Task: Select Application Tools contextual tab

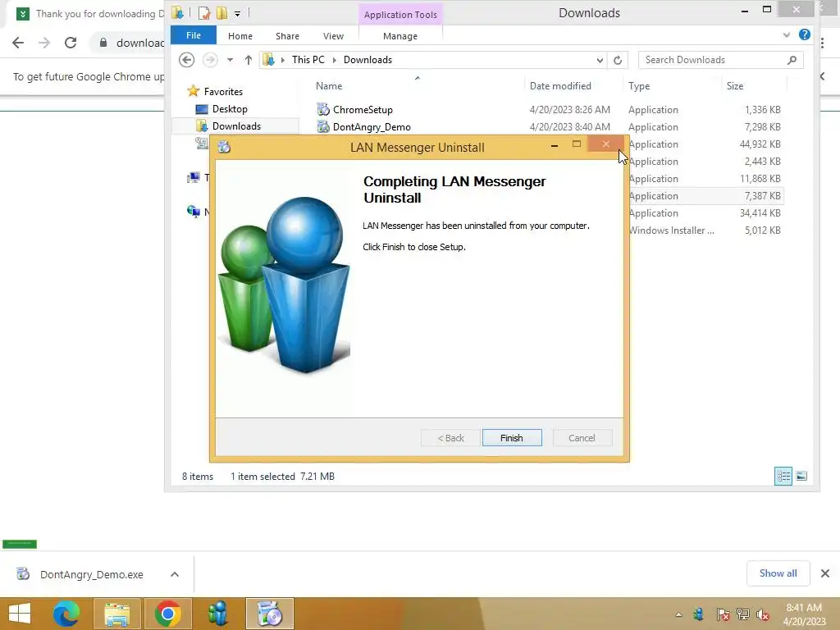Action: pos(400,15)
